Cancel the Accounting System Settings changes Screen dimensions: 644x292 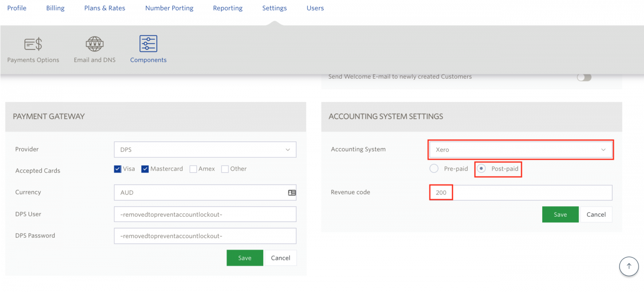[x=596, y=215]
